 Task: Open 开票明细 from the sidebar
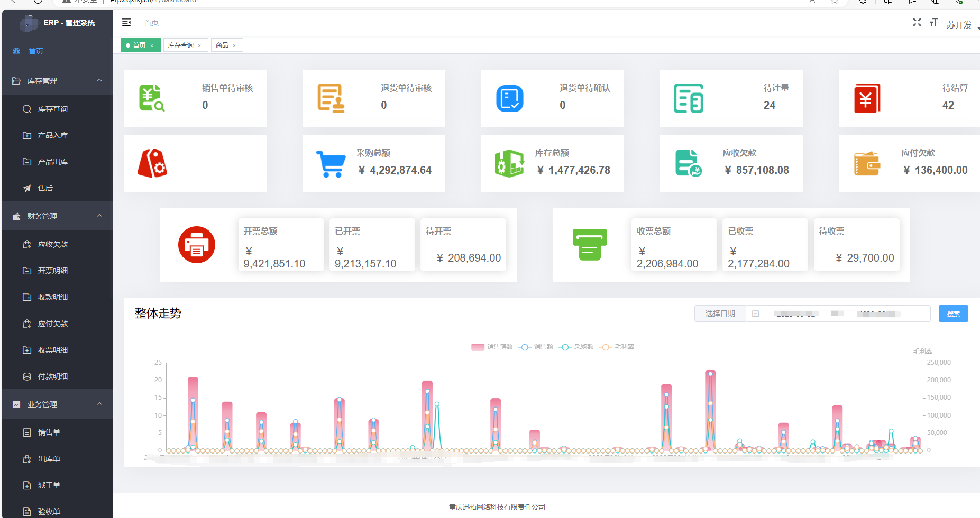click(58, 271)
